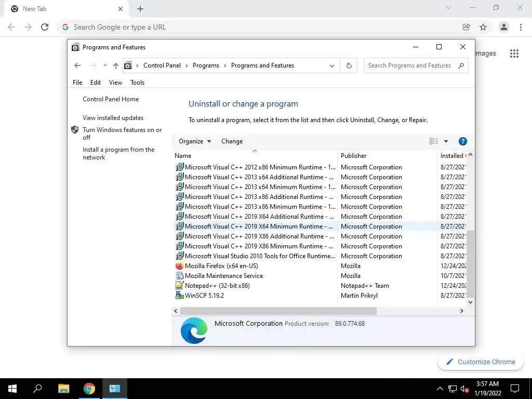Image resolution: width=532 pixels, height=399 pixels.
Task: Click the Change button in toolbar
Action: 232,141
